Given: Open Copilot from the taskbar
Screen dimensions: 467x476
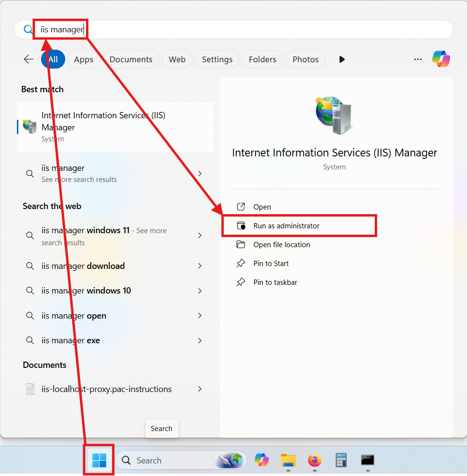Looking at the screenshot, I should pyautogui.click(x=262, y=461).
